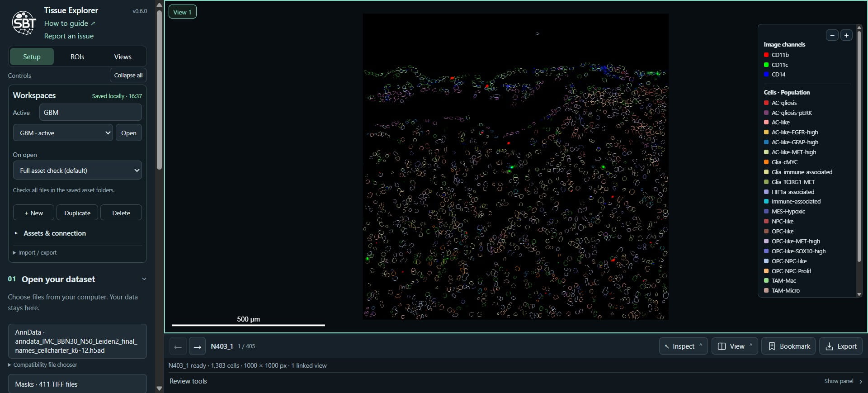Screen dimensions: 868x393
Task: Open the View layout menu
Action: 735,346
